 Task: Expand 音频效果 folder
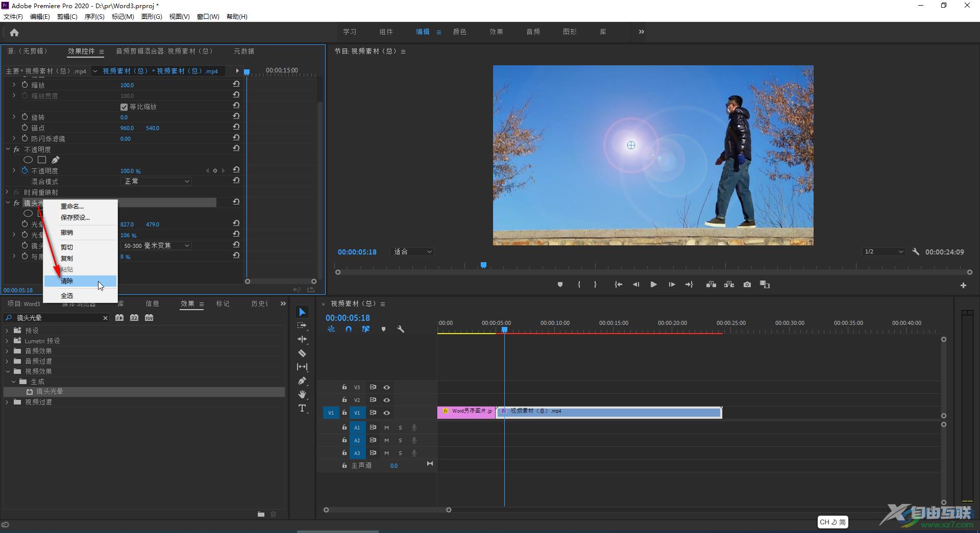pyautogui.click(x=7, y=351)
